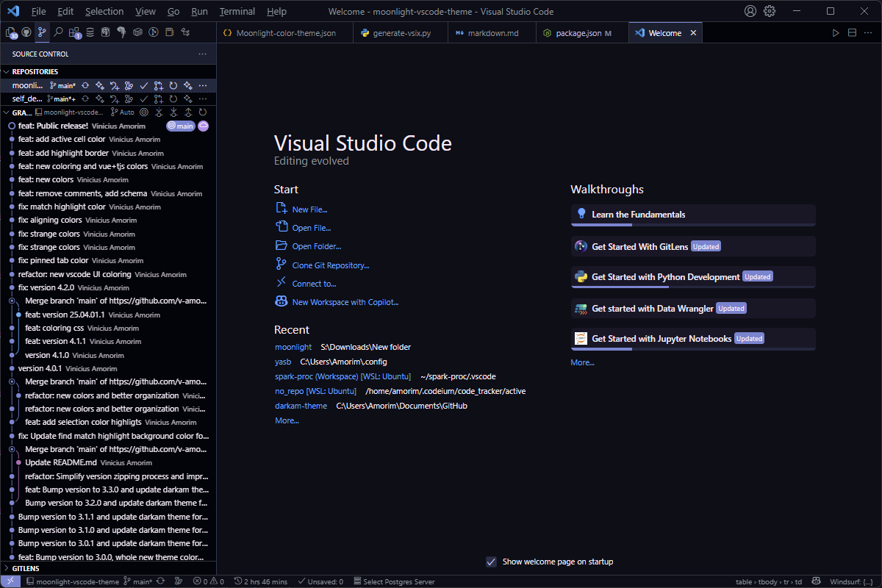This screenshot has height=588, width=882.
Task: Open the Selection menu
Action: click(x=104, y=11)
